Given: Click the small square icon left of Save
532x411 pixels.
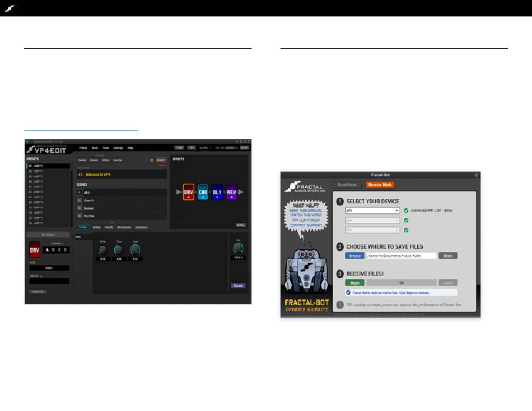Looking at the screenshot, I should point(152,160).
